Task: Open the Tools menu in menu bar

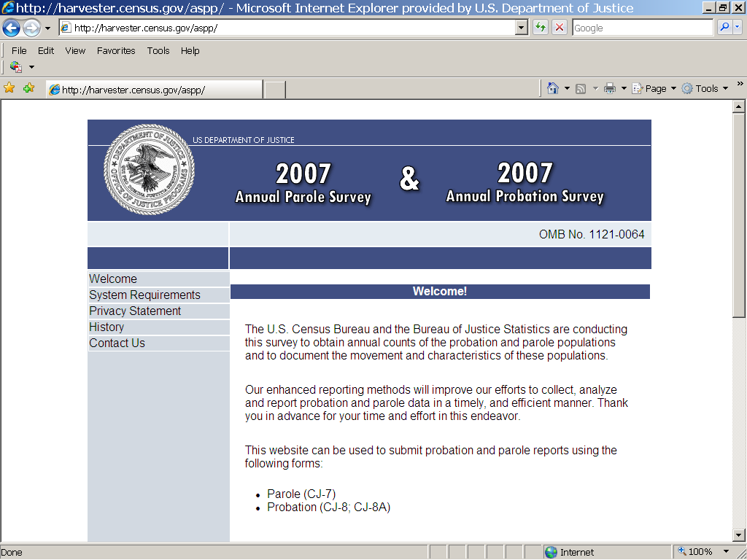Action: (x=158, y=50)
